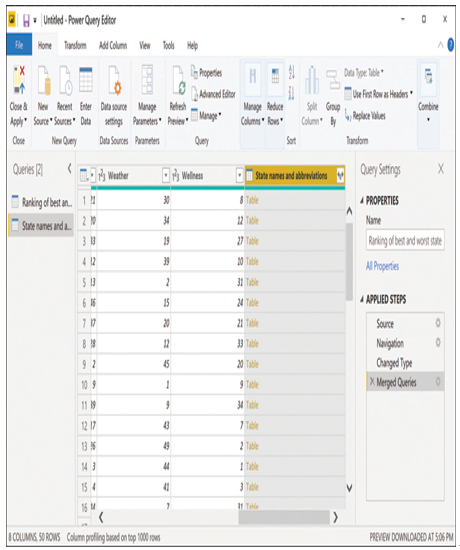Click the Table cell in row 1
460x550 pixels.
295,200
